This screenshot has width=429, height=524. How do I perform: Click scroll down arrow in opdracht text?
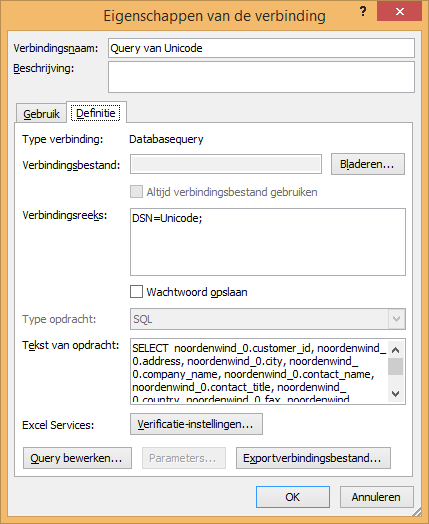tap(396, 394)
